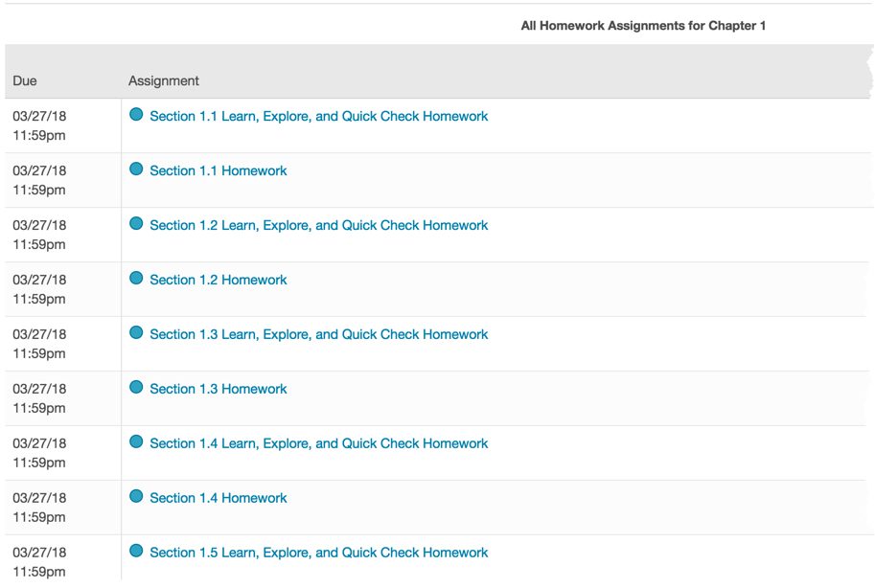Select the bullet icon for Section 1.3 Homework
This screenshot has width=875, height=588.
(135, 388)
